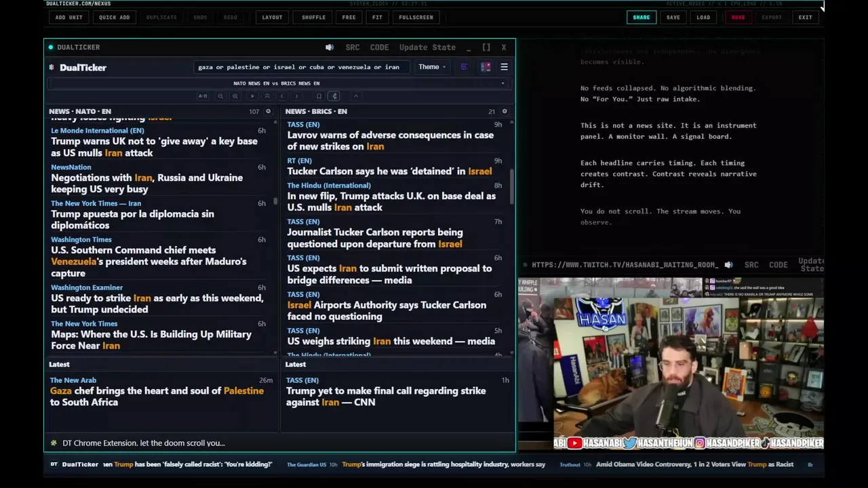Select FREE layout mode

tap(349, 17)
